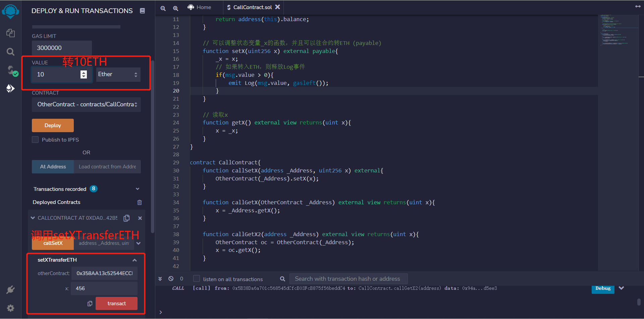Copy CALLCONTRACT deployed address

[x=126, y=218]
